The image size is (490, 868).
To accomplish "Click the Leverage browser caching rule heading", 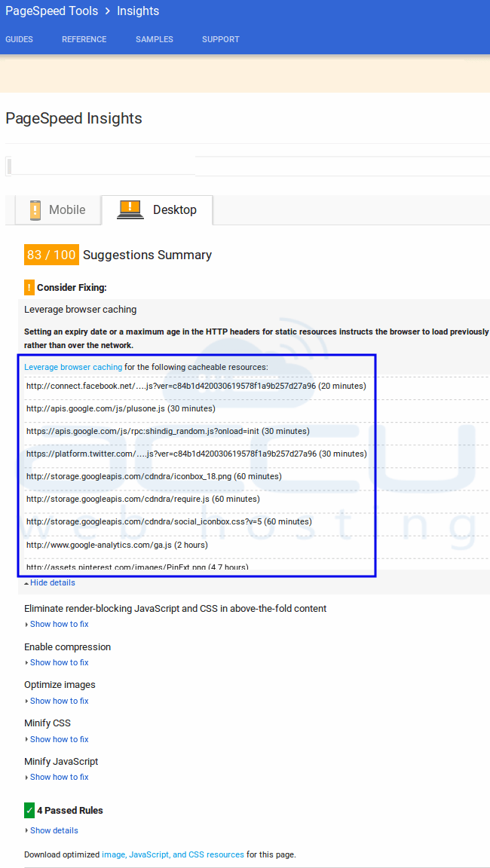I will point(80,310).
